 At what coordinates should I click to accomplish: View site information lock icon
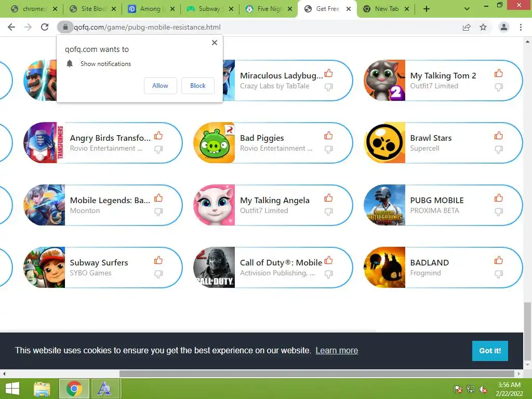[x=65, y=27]
